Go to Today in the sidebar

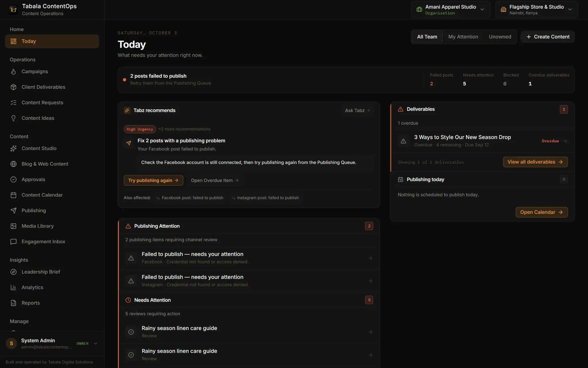[x=52, y=41]
